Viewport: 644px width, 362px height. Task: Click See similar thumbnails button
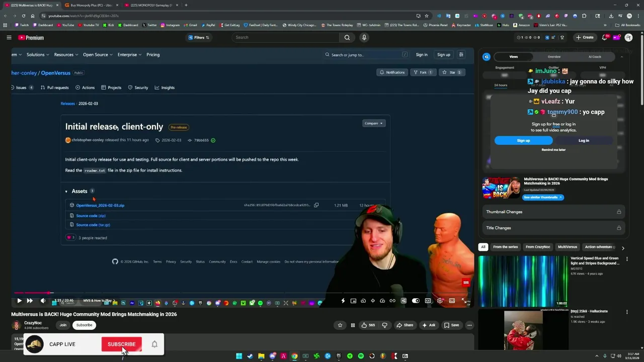(x=542, y=197)
